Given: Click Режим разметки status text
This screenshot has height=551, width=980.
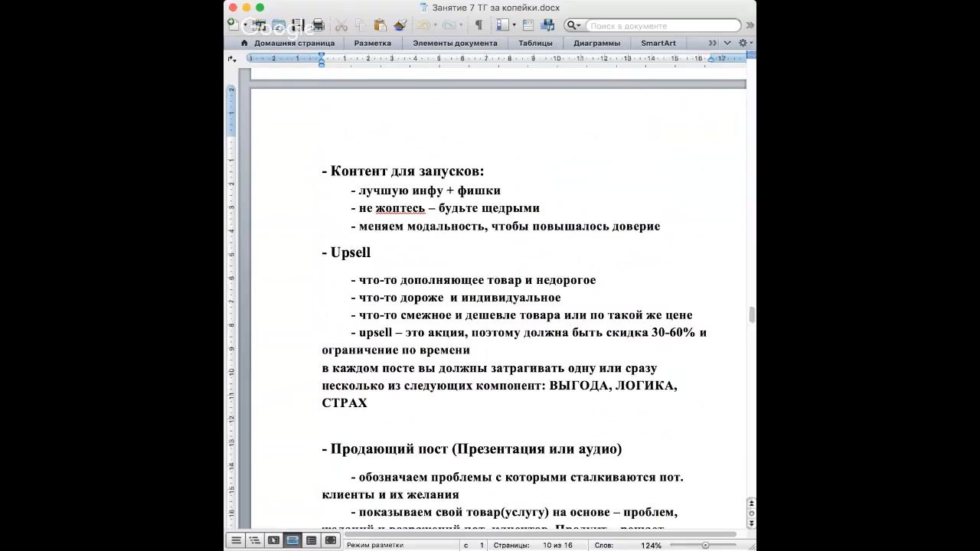Looking at the screenshot, I should coord(374,546).
